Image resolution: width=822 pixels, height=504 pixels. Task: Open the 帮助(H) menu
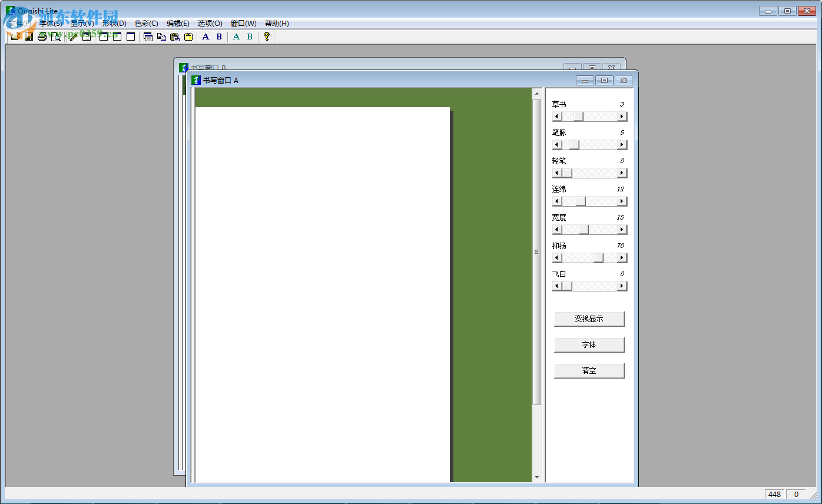click(277, 24)
